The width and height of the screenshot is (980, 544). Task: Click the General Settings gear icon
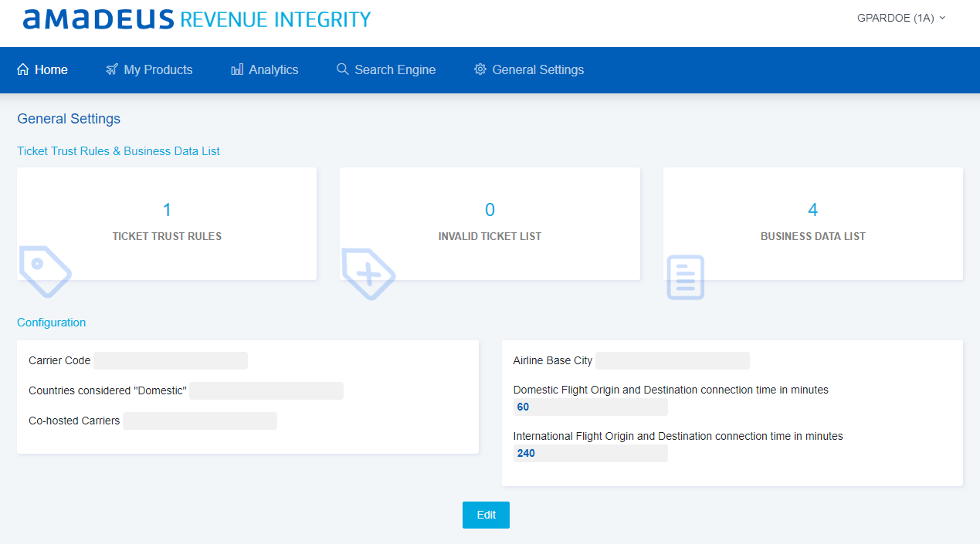[480, 69]
